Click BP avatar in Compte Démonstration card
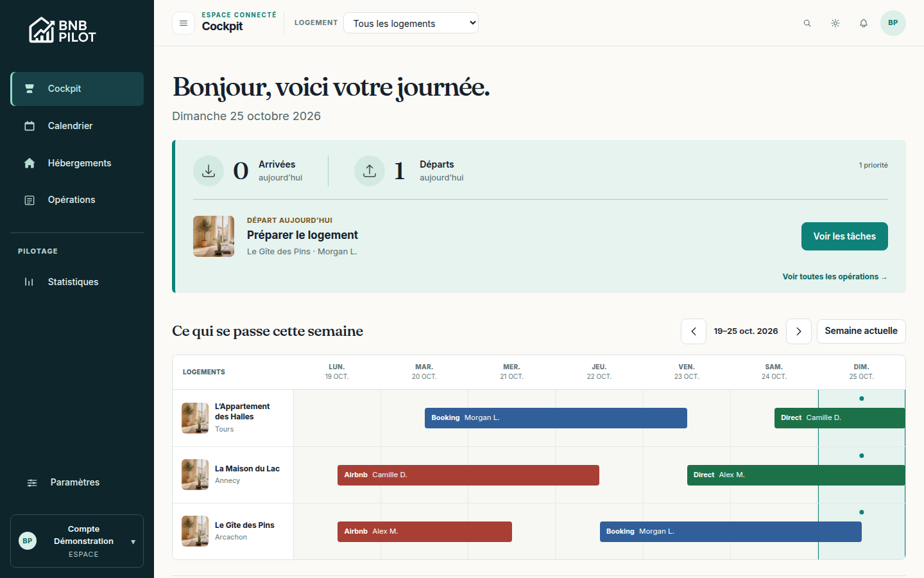 click(28, 541)
